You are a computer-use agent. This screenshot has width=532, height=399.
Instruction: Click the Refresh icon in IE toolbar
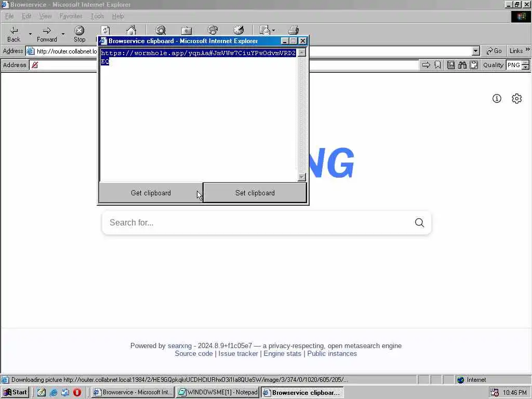[105, 30]
